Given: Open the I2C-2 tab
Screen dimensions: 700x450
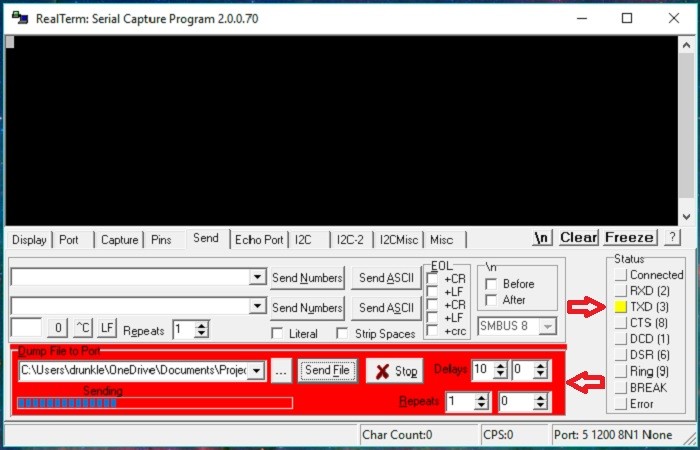Looking at the screenshot, I should (350, 240).
